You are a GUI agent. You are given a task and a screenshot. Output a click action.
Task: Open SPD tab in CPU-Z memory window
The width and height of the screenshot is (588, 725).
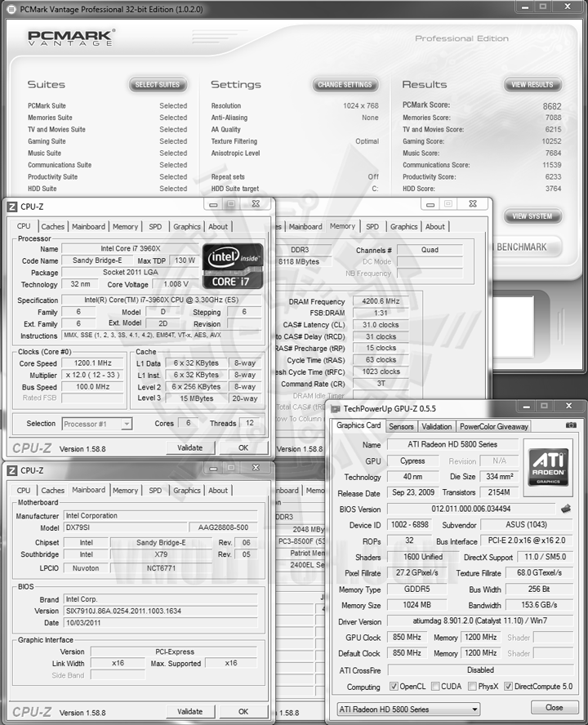click(372, 227)
